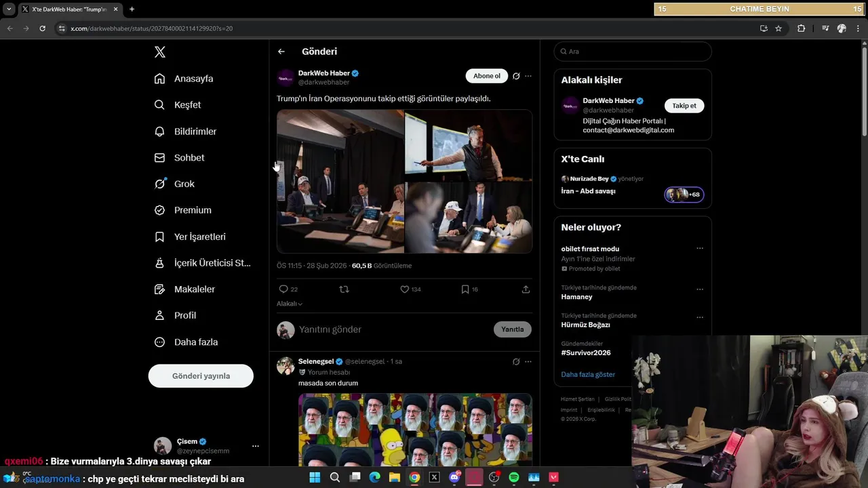Like the post with 134 likes
This screenshot has height=488, width=868.
pos(405,289)
